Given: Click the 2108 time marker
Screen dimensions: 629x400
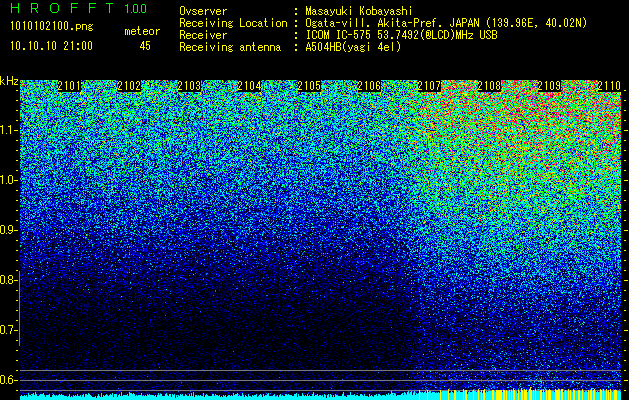Looking at the screenshot, I should point(489,86).
